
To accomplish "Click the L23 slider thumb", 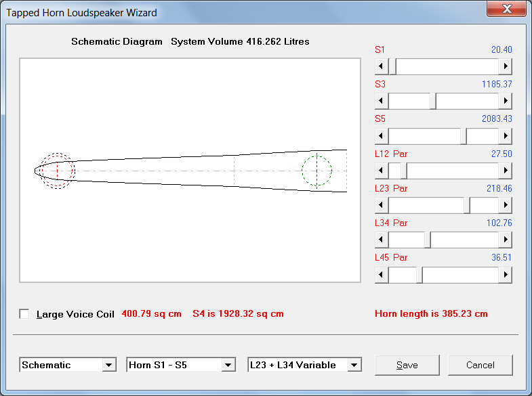I will 467,205.
